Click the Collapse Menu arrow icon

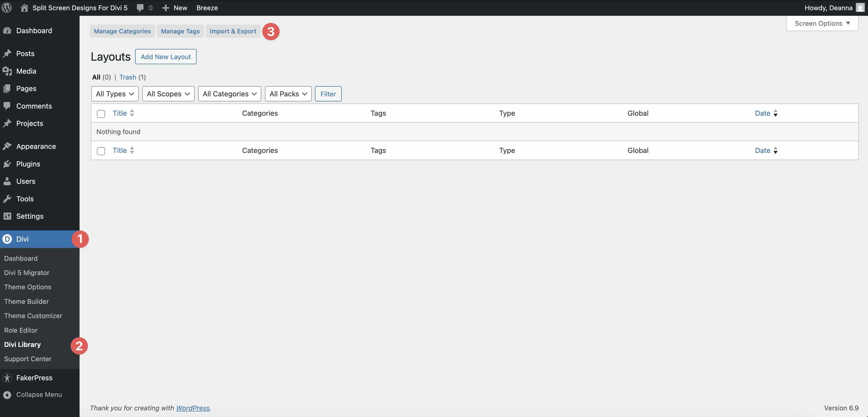click(x=7, y=394)
